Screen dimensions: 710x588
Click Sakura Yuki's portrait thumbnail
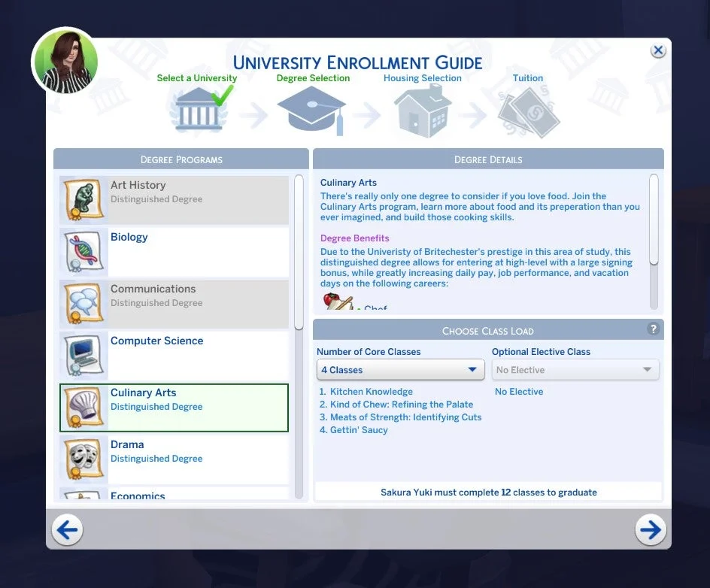point(65,62)
